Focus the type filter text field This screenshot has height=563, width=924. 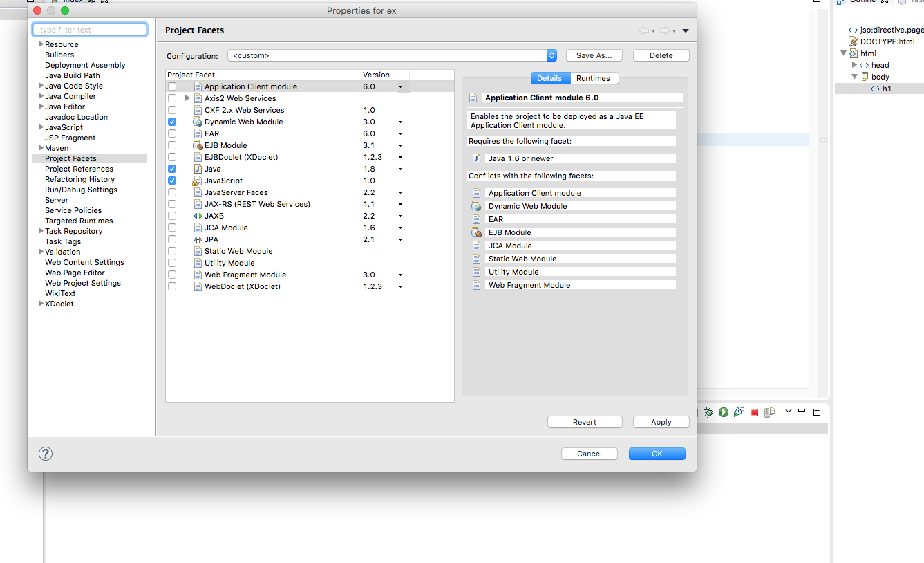point(90,30)
